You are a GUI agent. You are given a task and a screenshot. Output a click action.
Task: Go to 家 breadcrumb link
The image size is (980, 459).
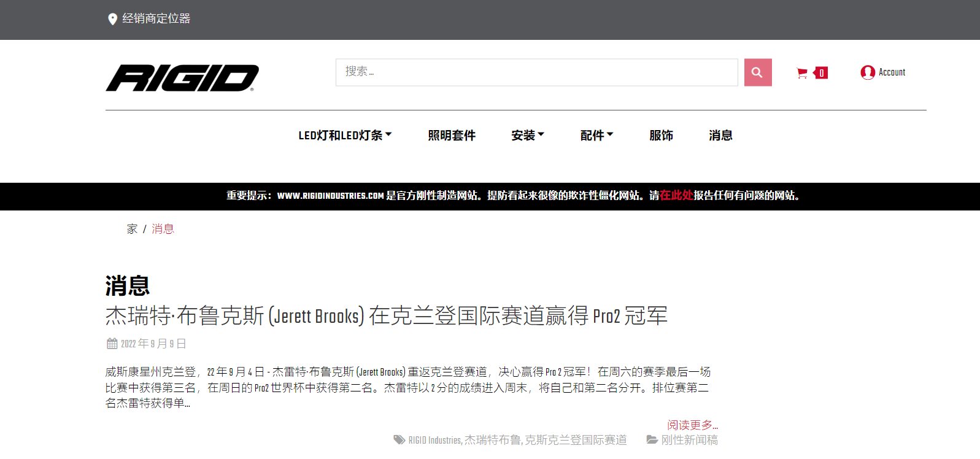click(132, 229)
